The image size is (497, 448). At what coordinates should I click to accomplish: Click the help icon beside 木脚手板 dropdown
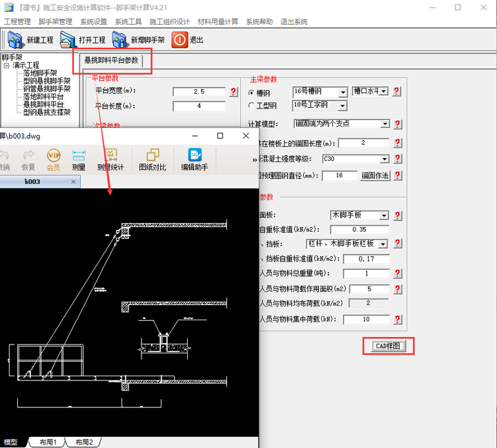click(398, 215)
